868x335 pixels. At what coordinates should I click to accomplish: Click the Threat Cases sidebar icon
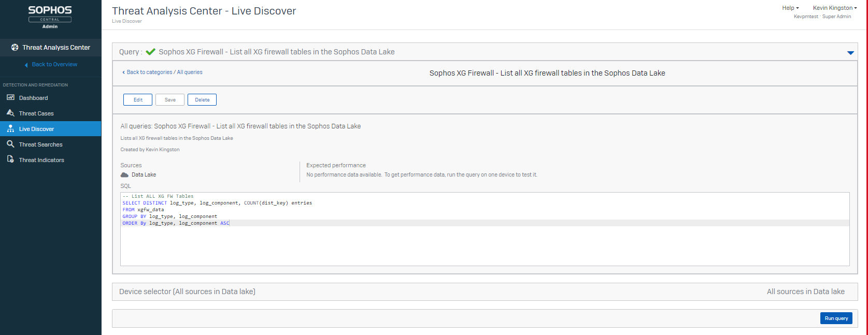tap(10, 113)
